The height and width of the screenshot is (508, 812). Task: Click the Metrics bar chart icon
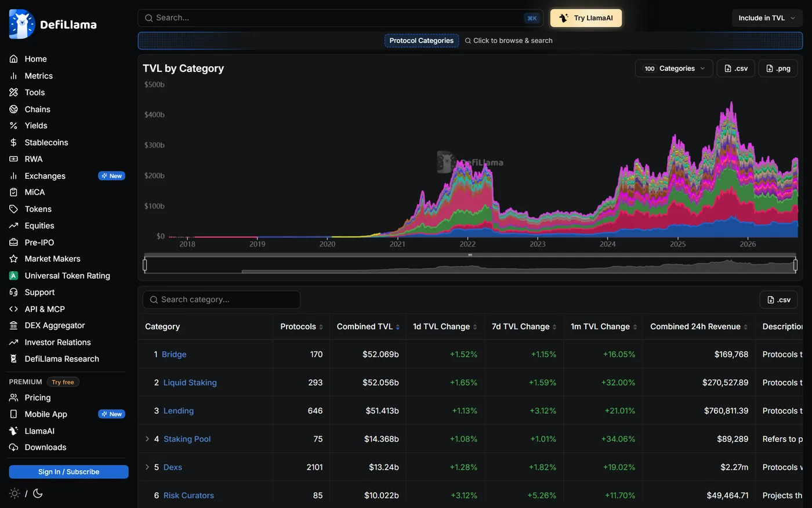pos(13,76)
